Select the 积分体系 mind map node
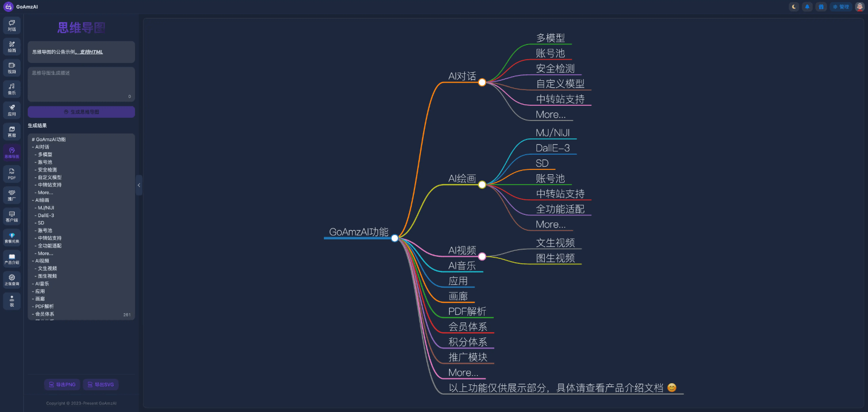This screenshot has width=868, height=412. click(x=468, y=341)
